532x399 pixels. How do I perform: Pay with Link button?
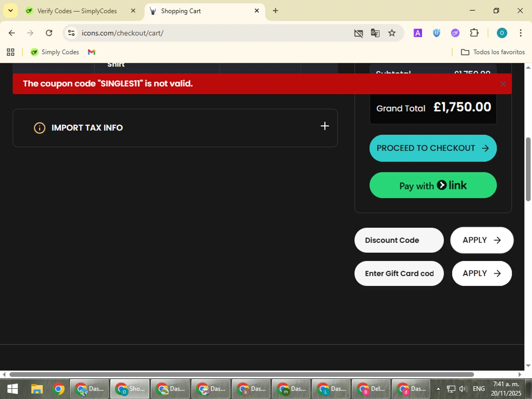click(433, 185)
